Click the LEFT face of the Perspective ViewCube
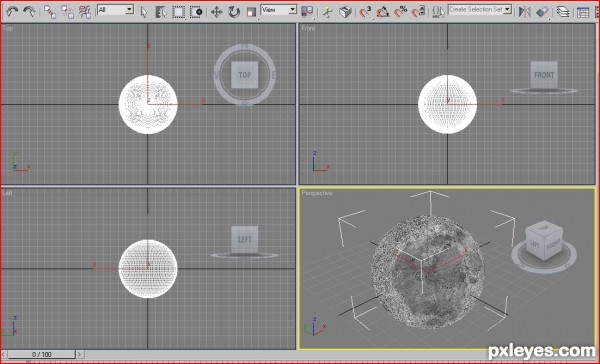600x364 pixels. coord(535,243)
